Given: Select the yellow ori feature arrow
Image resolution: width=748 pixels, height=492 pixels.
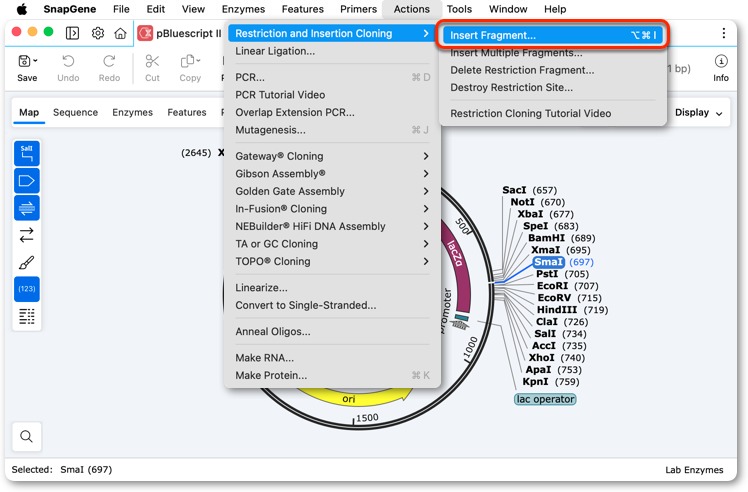Looking at the screenshot, I should point(355,397).
